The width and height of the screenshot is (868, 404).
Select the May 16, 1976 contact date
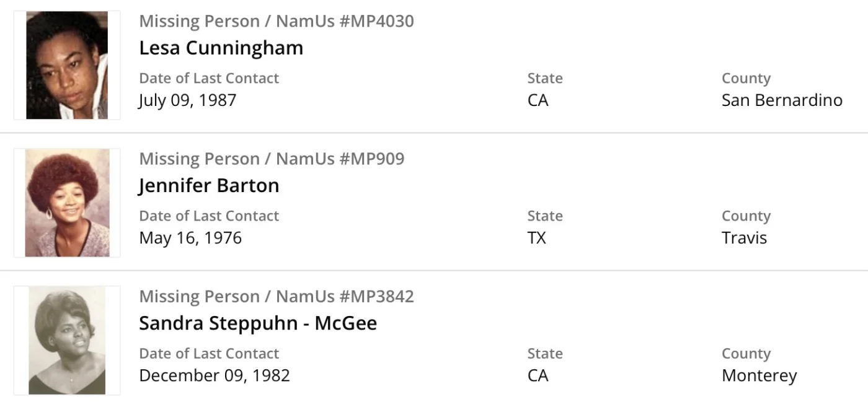point(190,238)
